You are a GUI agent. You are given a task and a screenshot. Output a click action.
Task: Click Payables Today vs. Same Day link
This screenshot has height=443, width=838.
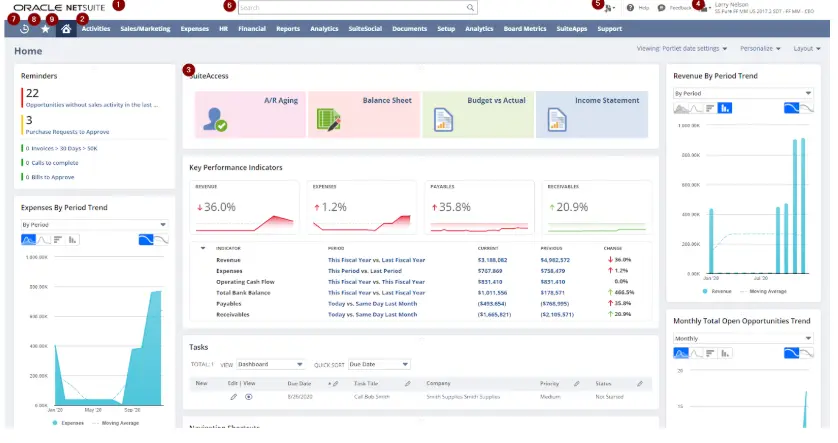(373, 304)
